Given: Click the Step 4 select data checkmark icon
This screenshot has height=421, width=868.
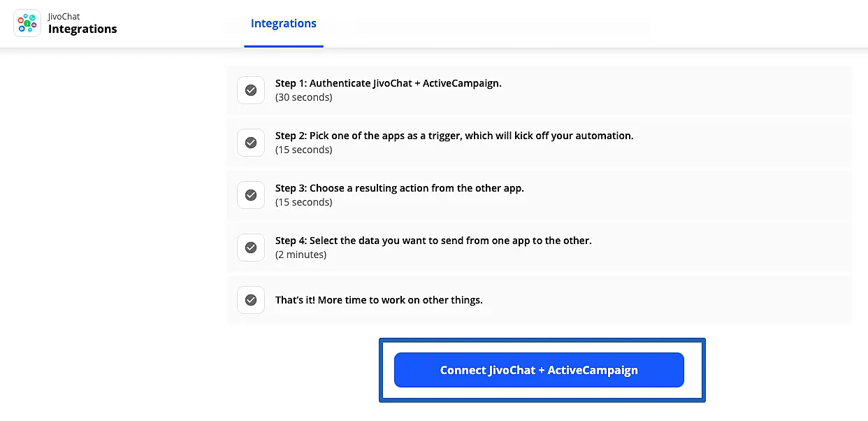Looking at the screenshot, I should (251, 248).
